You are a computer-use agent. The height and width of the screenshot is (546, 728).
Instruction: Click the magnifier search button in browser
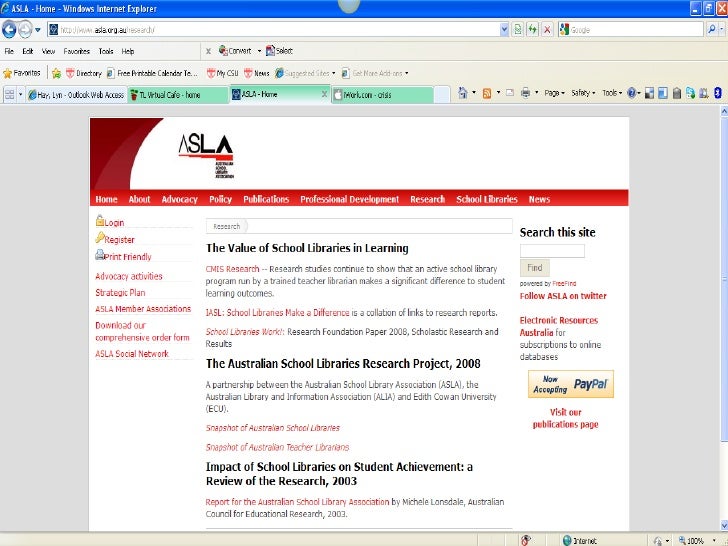pos(712,30)
